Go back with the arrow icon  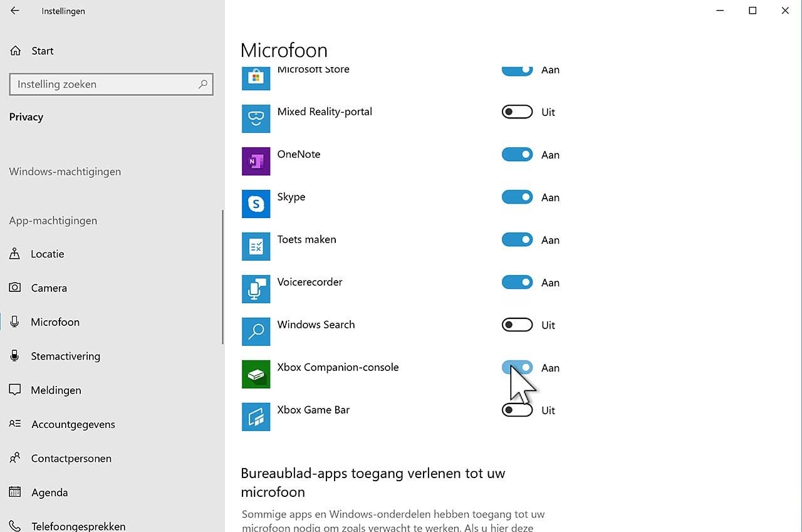click(x=15, y=11)
